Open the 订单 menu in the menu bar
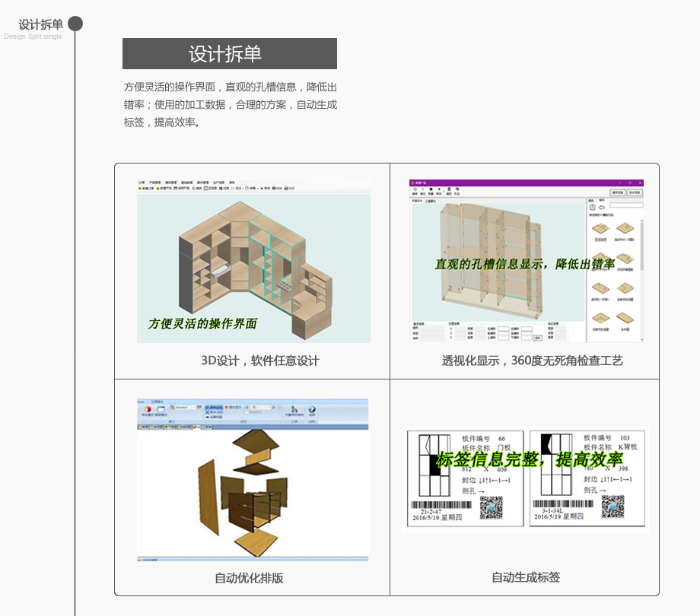 pos(141,183)
